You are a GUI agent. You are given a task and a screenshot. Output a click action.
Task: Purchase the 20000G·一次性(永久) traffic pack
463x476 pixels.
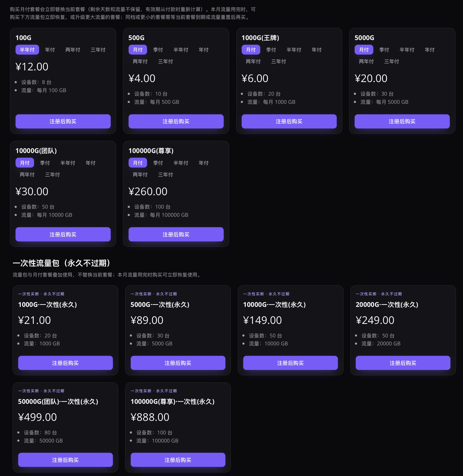tap(403, 363)
